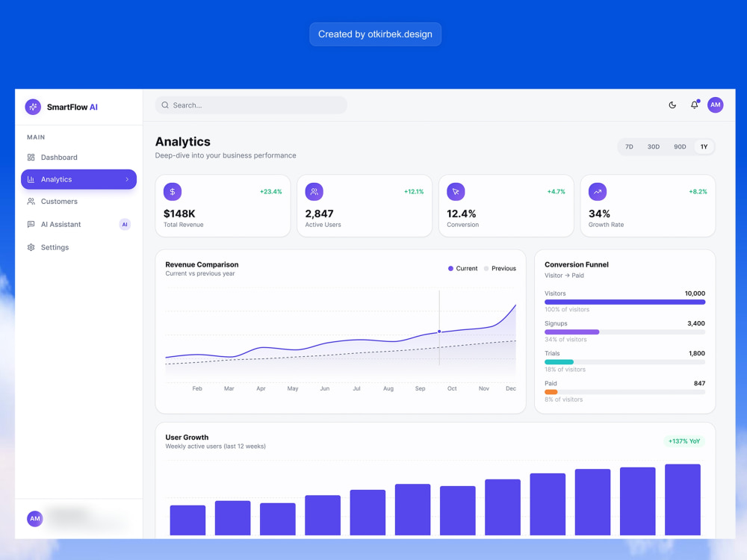Click the Dashboard grid icon in sidebar
Image resolution: width=747 pixels, height=560 pixels.
pyautogui.click(x=31, y=157)
